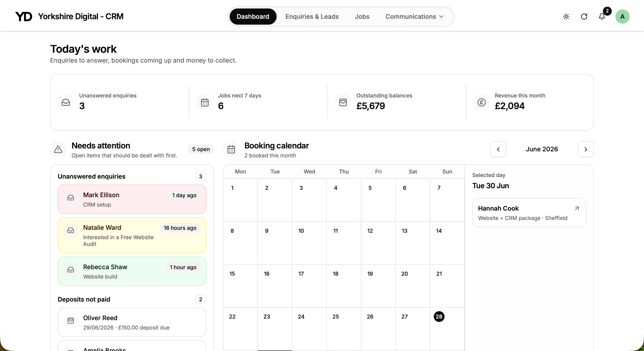This screenshot has width=644, height=351.
Task: Select the Dashboard tab
Action: click(253, 17)
